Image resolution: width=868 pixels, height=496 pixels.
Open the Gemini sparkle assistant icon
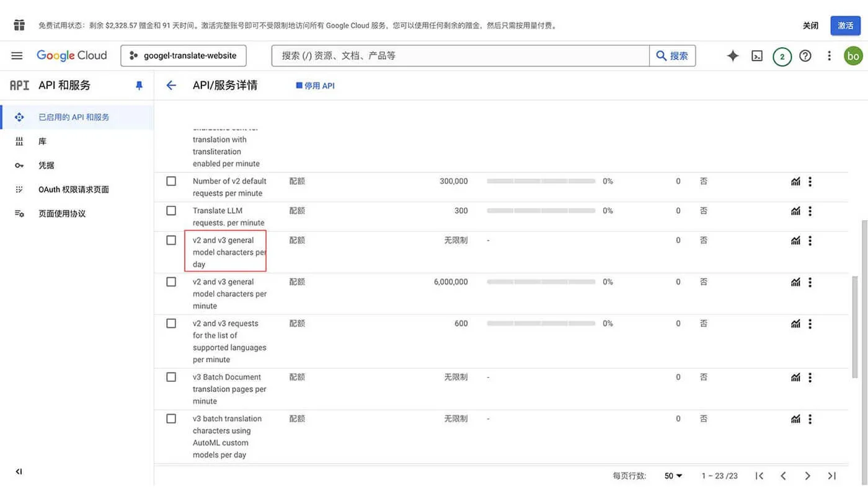(733, 55)
